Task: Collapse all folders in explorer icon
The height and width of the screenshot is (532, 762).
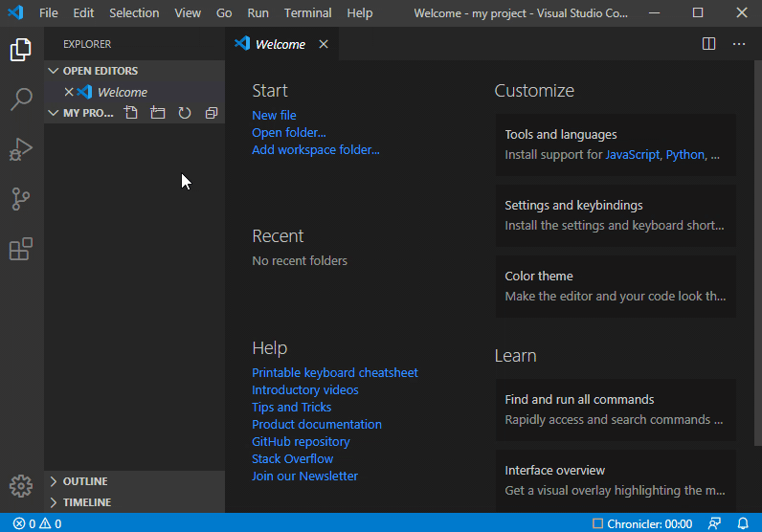Action: pyautogui.click(x=212, y=113)
